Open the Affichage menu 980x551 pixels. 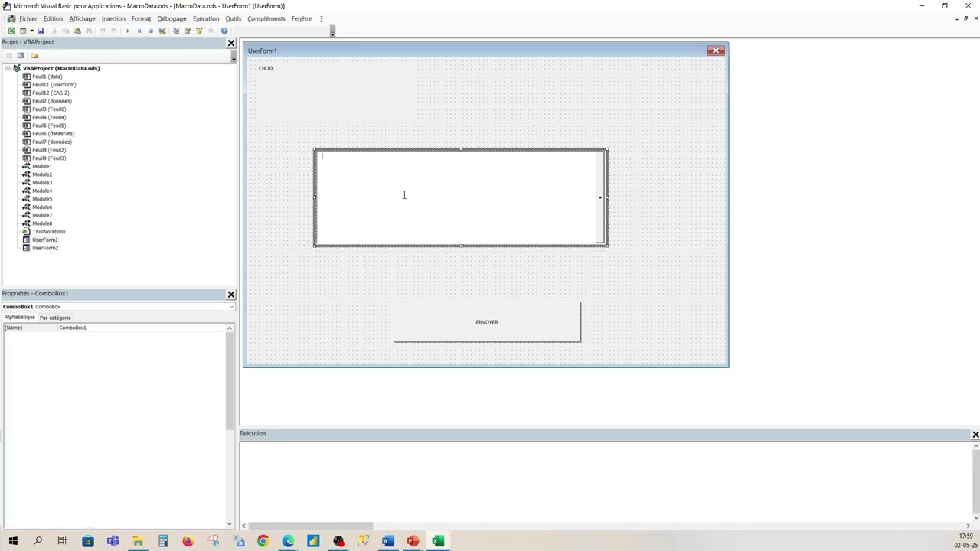coord(82,18)
